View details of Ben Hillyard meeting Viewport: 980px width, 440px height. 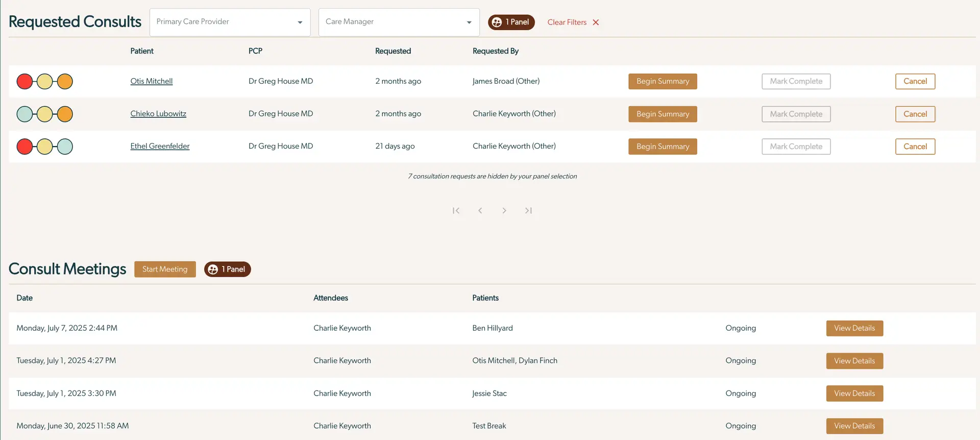coord(854,328)
